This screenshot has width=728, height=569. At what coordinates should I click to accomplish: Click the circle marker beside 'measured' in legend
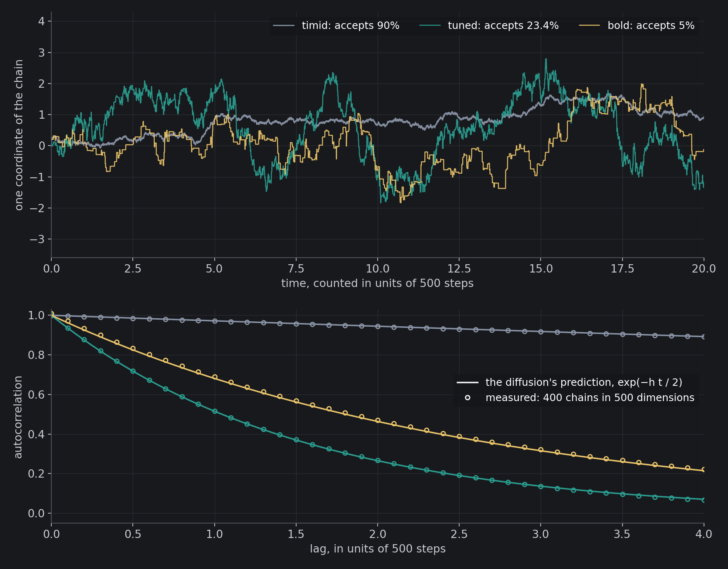point(467,398)
